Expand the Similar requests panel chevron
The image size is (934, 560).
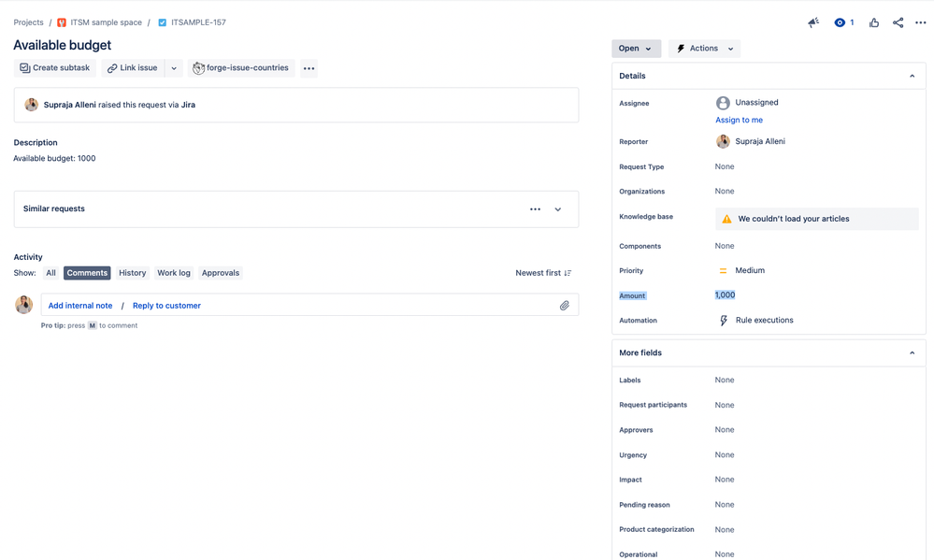pyautogui.click(x=557, y=209)
